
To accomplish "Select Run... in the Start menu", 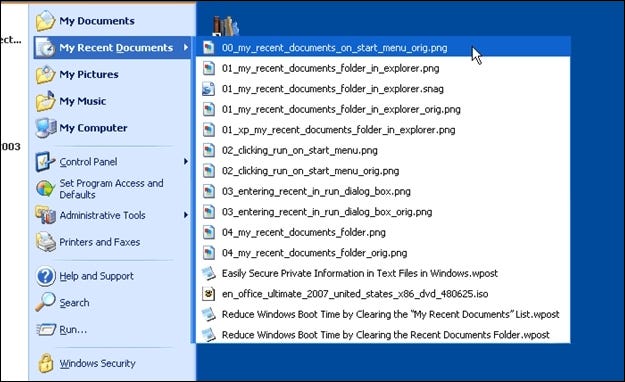I will [73, 329].
